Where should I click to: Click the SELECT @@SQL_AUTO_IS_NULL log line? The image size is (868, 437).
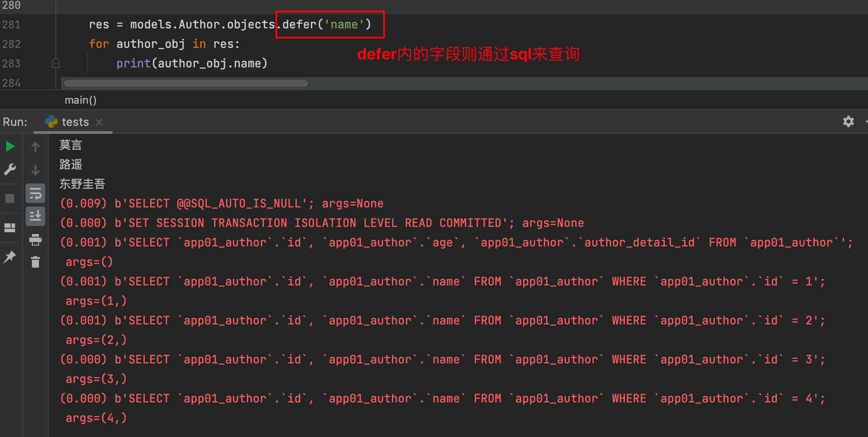[x=222, y=203]
